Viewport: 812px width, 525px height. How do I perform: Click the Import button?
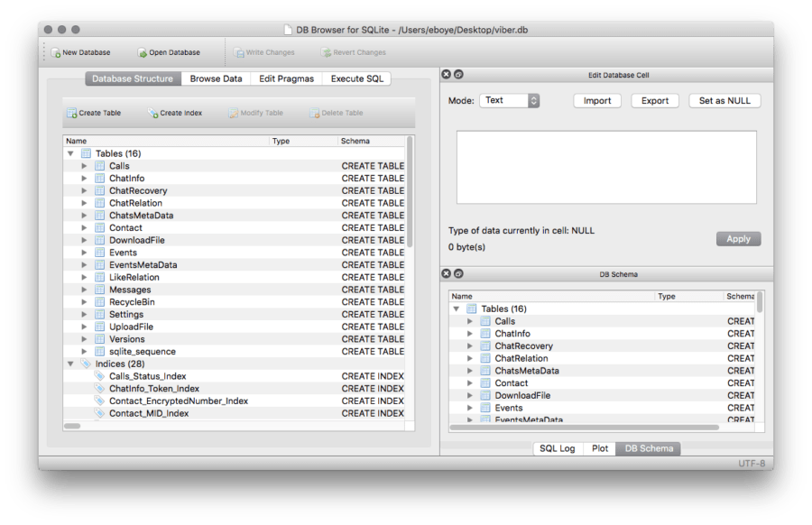(597, 100)
